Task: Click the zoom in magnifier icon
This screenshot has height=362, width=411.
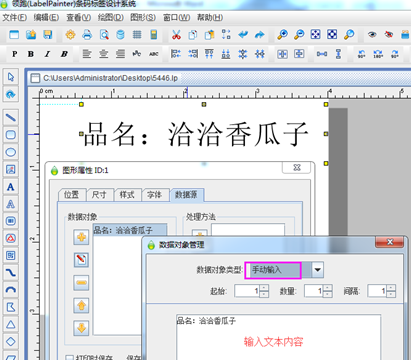Action: click(x=283, y=35)
